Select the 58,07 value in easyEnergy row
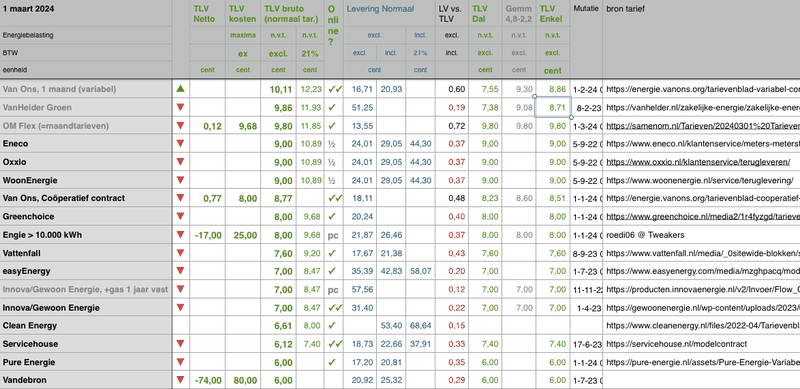 (x=420, y=271)
